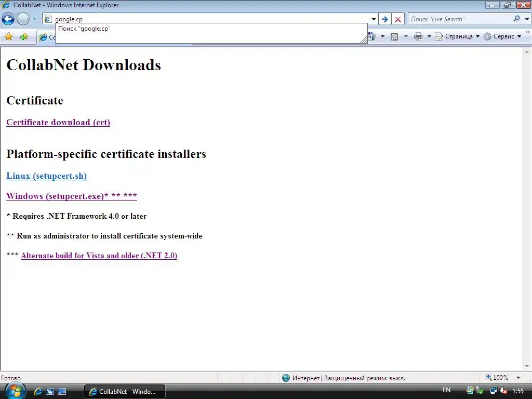Open the Windows (setupcert.exe) link

[x=72, y=196]
